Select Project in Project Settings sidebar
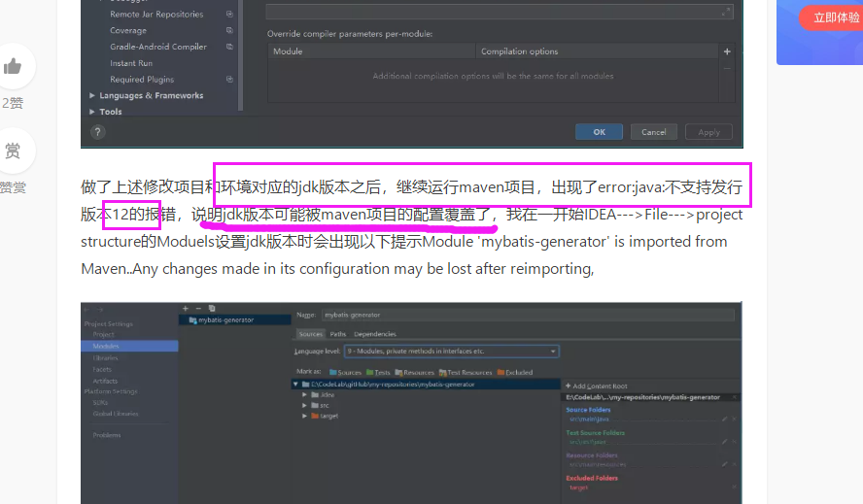This screenshot has height=504, width=863. coord(103,334)
